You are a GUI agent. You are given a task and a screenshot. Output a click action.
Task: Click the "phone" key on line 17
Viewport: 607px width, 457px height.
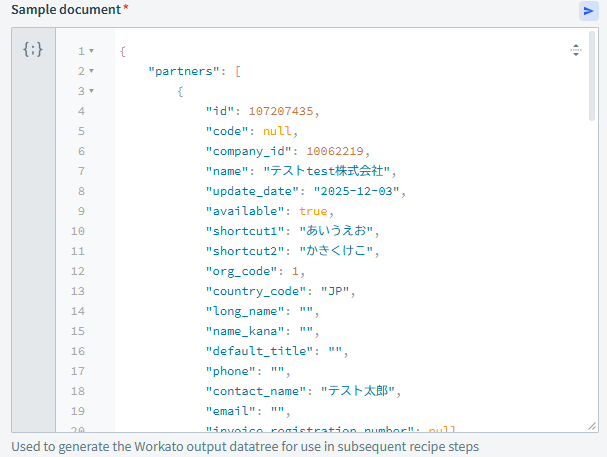(x=231, y=371)
